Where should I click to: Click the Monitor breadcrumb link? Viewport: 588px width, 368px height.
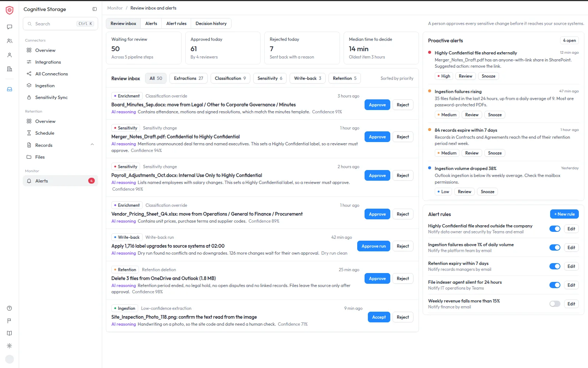click(x=115, y=8)
